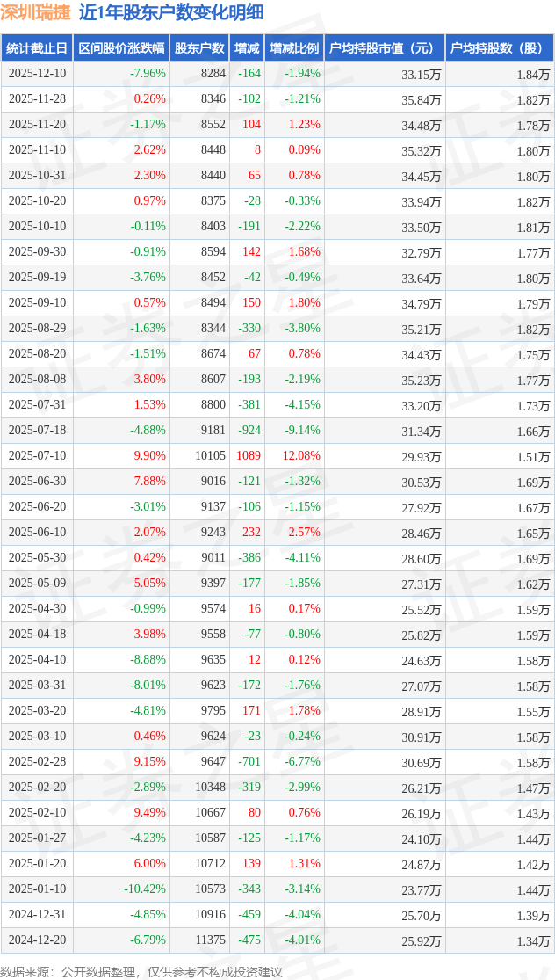
Task: Select the 统计截止日 column header
Action: coord(37,48)
